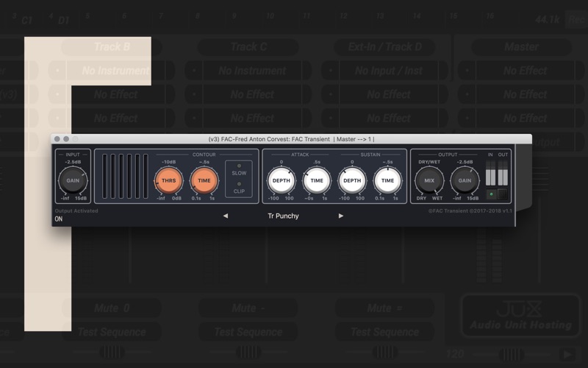
Task: Select step 12 in the top number row
Action: (x=343, y=15)
